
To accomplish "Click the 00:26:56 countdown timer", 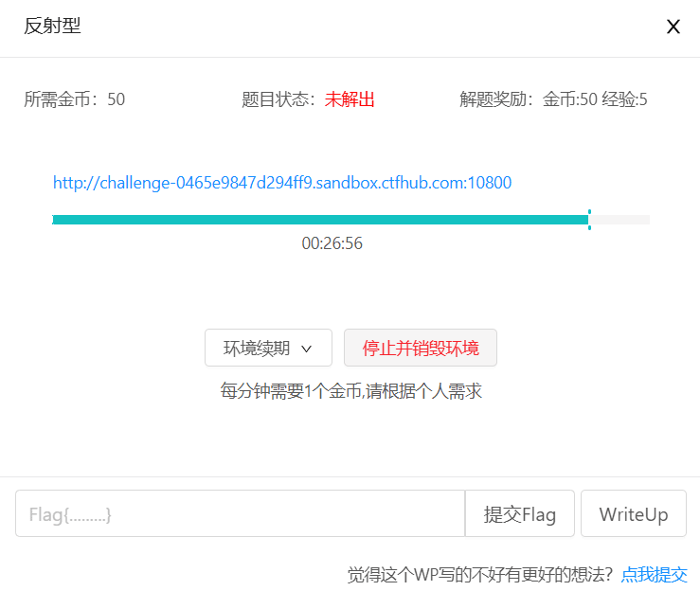I will pos(332,243).
